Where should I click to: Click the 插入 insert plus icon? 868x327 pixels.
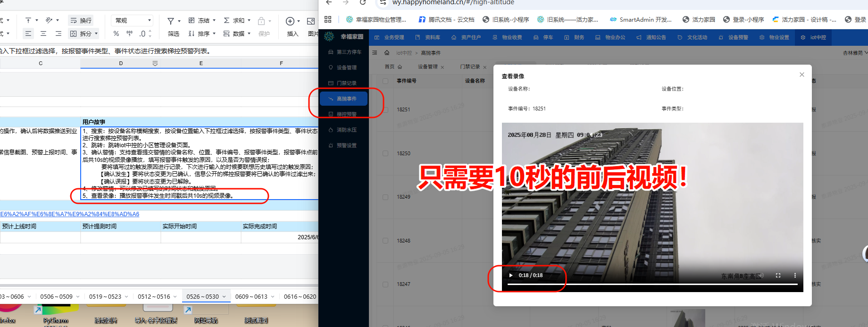tap(290, 21)
